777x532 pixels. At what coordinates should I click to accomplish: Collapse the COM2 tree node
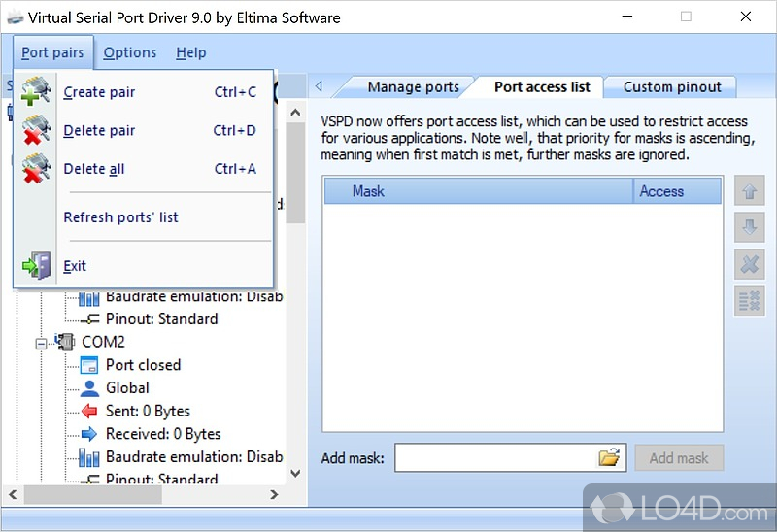(x=43, y=342)
